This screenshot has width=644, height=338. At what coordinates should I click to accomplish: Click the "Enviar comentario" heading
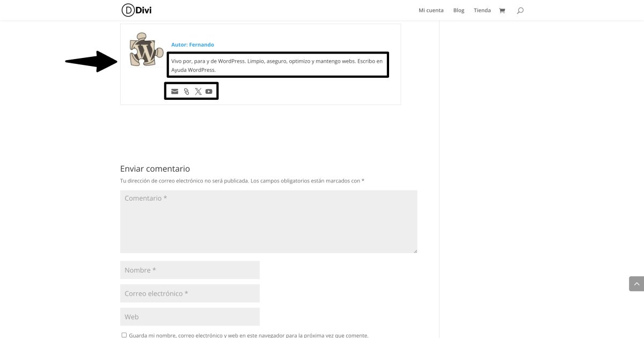[155, 168]
